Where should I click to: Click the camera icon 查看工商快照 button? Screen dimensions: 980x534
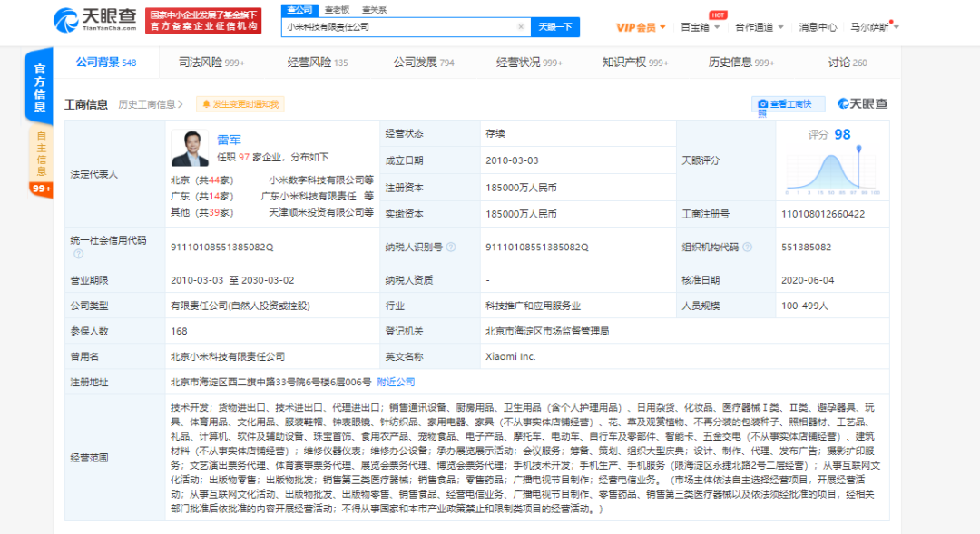pyautogui.click(x=788, y=104)
